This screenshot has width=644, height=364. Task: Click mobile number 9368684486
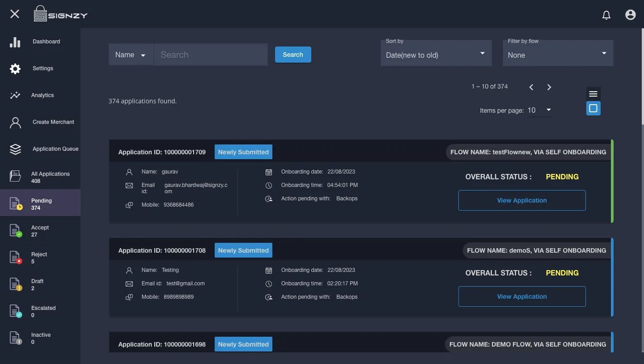[x=178, y=205]
